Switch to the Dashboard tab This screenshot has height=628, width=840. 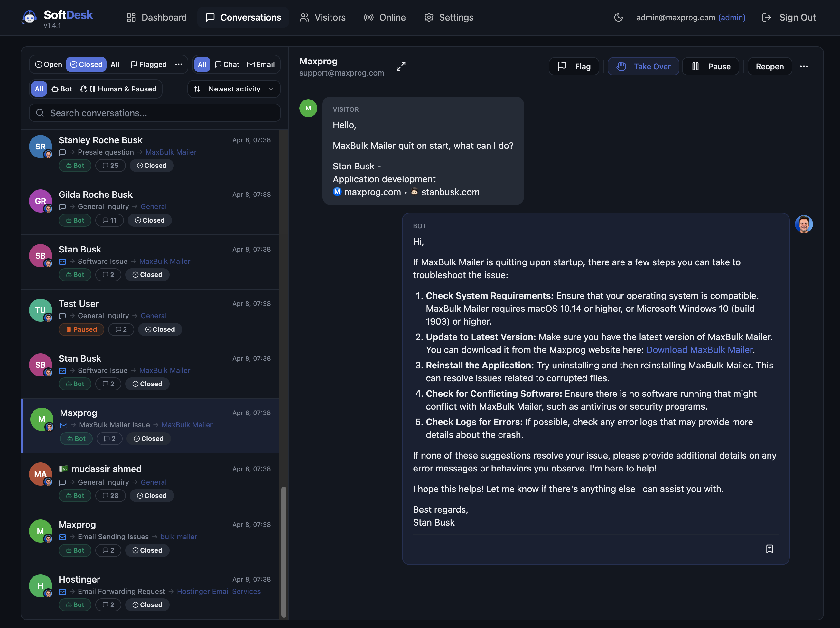pos(156,17)
